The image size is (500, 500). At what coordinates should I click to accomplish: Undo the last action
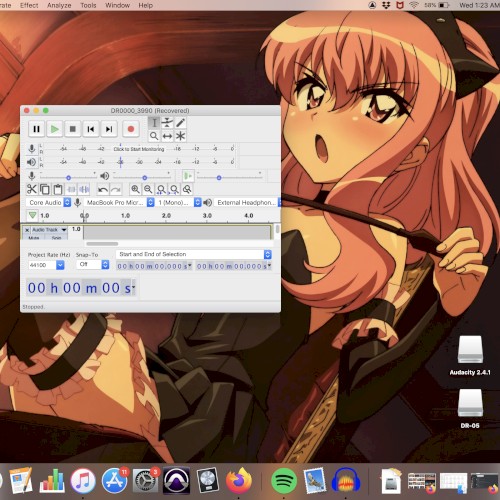(103, 190)
